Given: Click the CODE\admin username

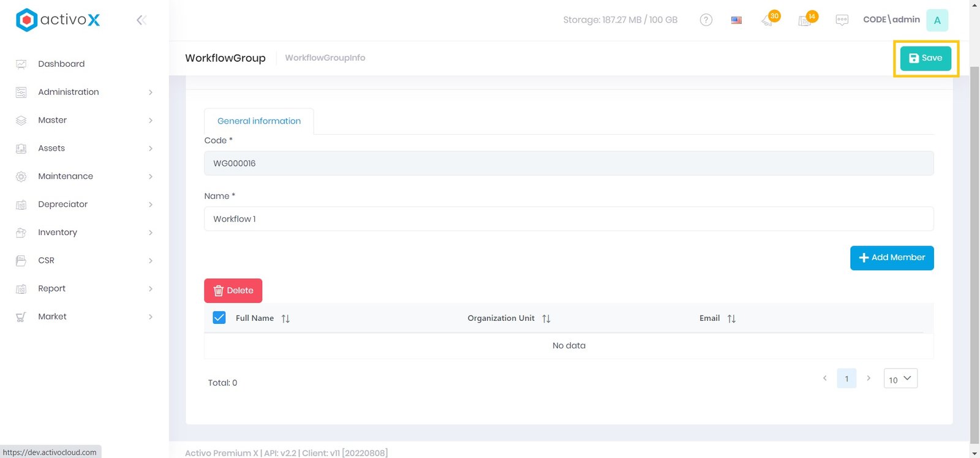Looking at the screenshot, I should tap(891, 20).
